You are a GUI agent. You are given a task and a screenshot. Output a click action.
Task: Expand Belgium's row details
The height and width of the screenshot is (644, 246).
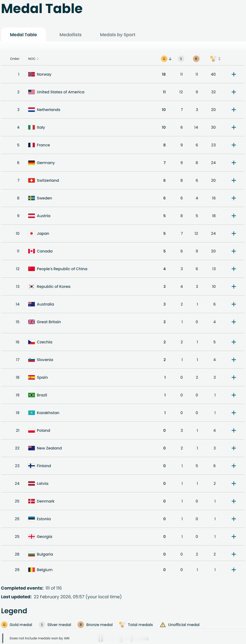tap(234, 570)
